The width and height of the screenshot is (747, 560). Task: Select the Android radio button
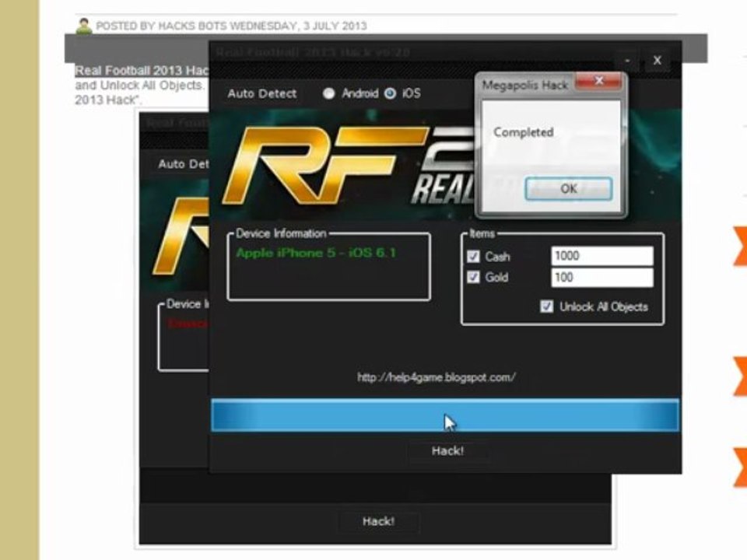(x=328, y=93)
